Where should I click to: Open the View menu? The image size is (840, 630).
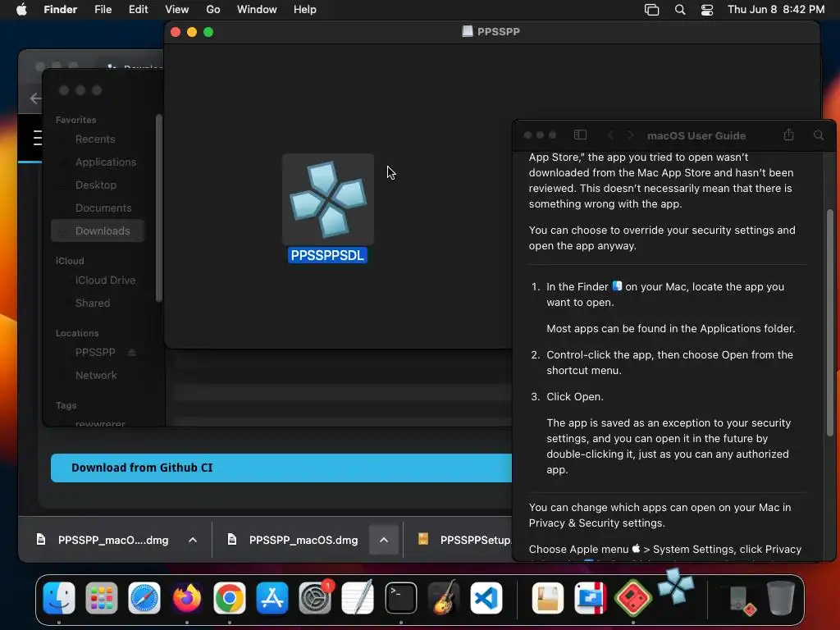pyautogui.click(x=177, y=10)
